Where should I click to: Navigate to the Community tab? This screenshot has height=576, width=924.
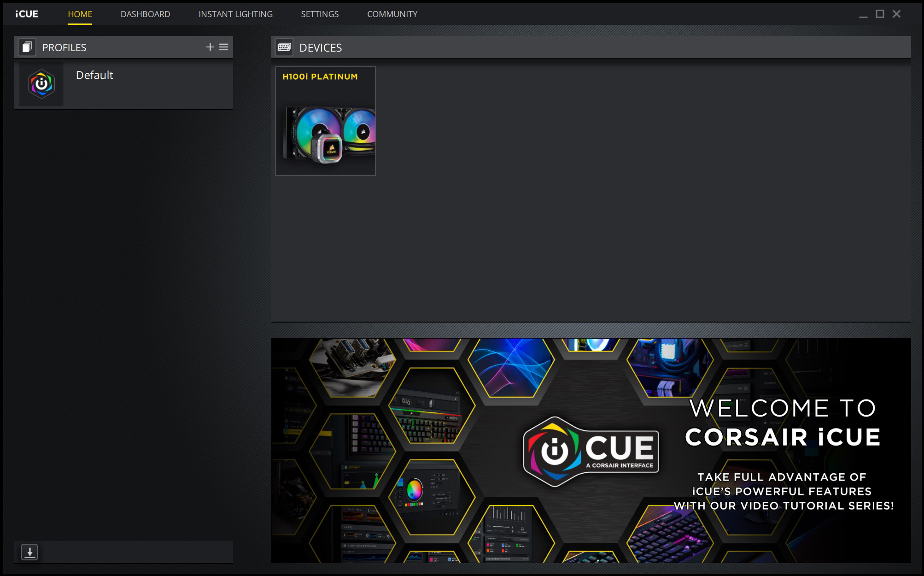[x=392, y=14]
